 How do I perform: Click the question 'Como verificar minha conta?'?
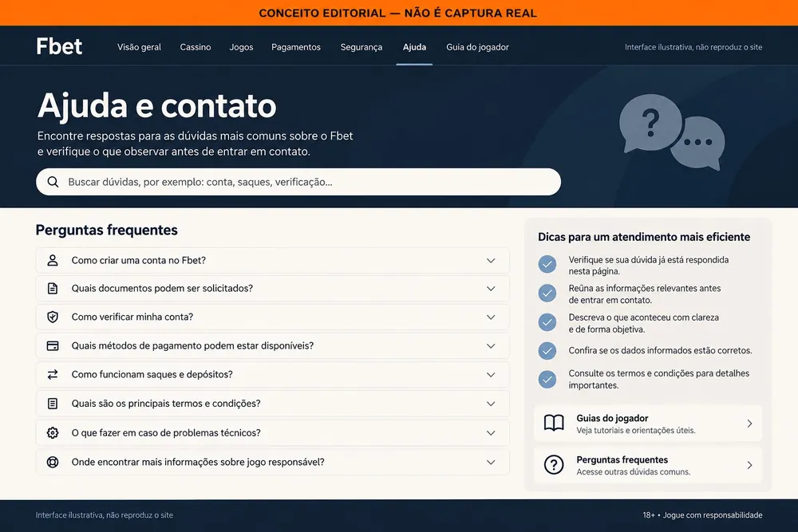132,317
